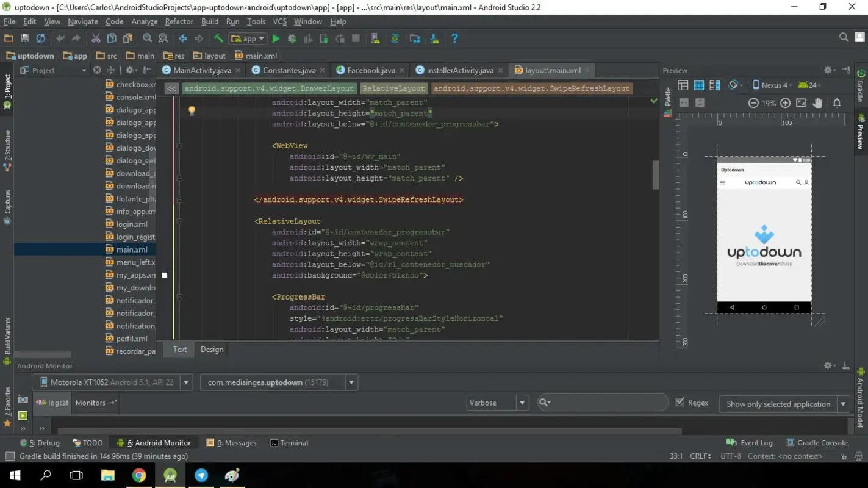Screen dimensions: 868x488
Task: Open the AVD Manager icon
Action: coord(375,38)
